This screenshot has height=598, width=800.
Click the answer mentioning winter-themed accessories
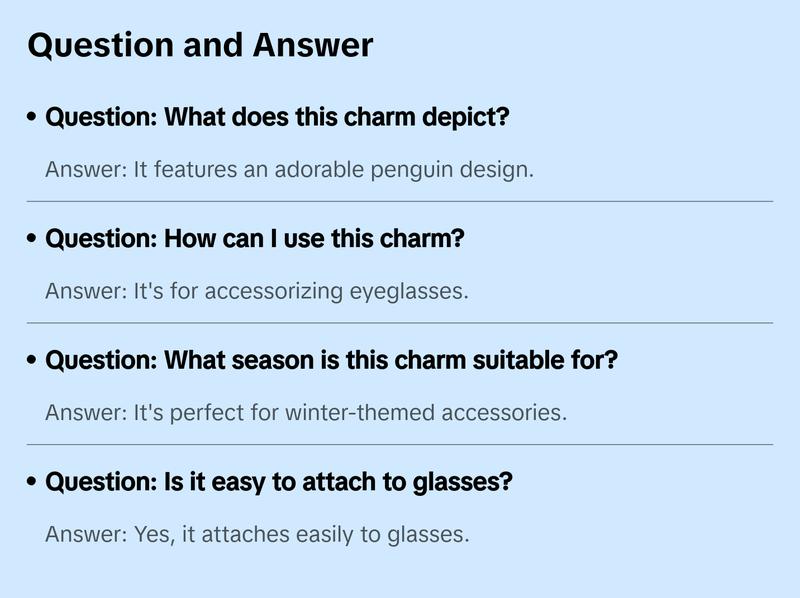tap(306, 412)
